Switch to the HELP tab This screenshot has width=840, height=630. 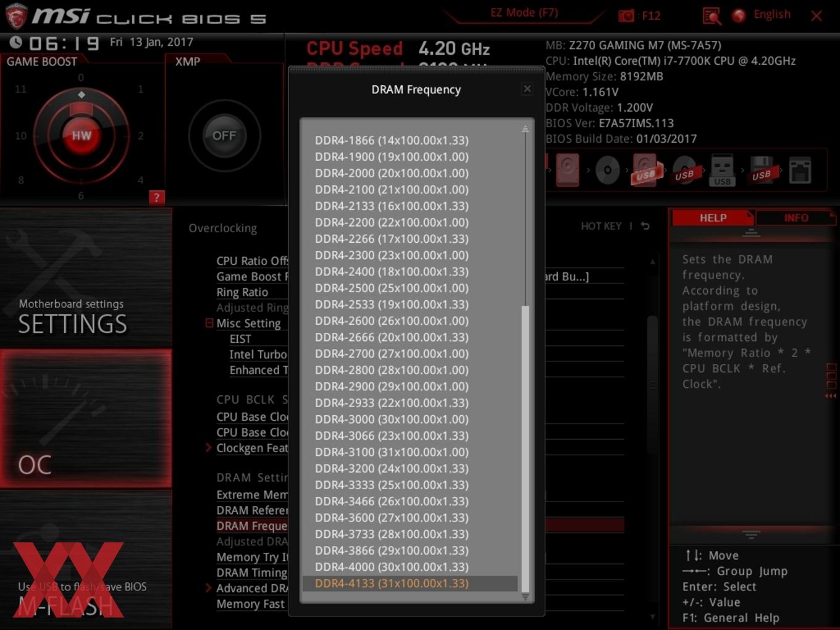[x=713, y=217]
